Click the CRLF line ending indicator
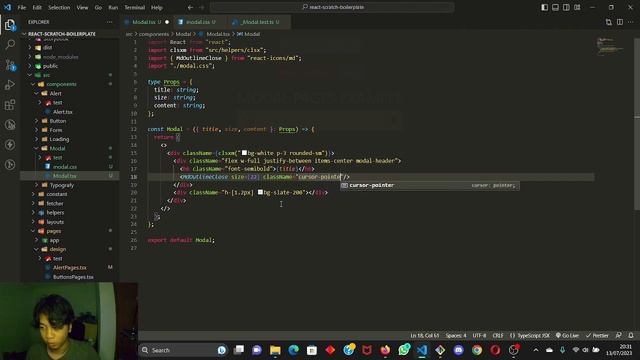The image size is (640, 360). tap(498, 336)
